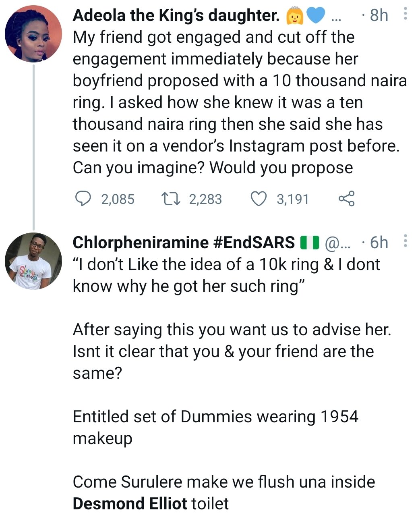Image resolution: width=420 pixels, height=515 pixels.
Task: Open the reply icon on Adeola's tweet
Action: pos(83,199)
